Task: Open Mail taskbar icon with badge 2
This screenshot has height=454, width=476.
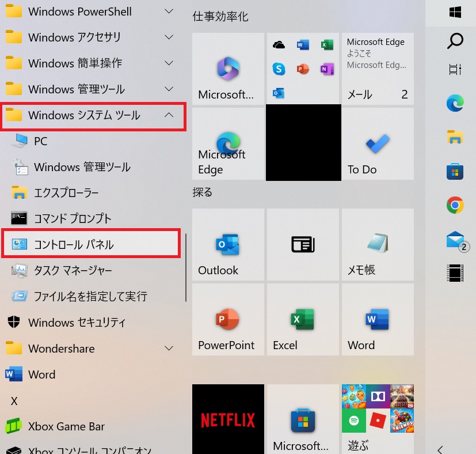Action: click(x=457, y=241)
